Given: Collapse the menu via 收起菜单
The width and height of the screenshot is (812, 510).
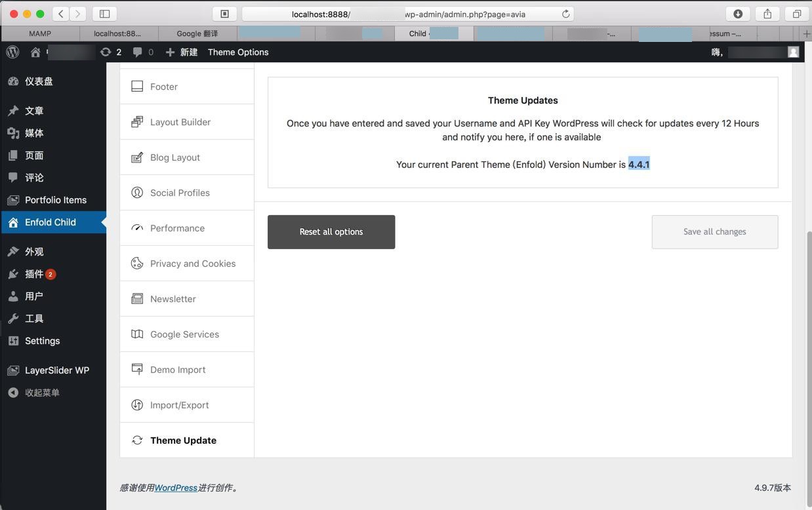Looking at the screenshot, I should (53, 393).
